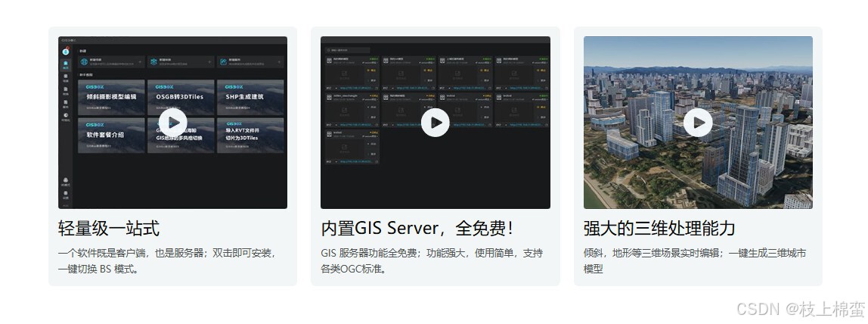Click the 内置GIS Server，全免费！ heading
The height and width of the screenshot is (324, 868).
click(417, 228)
